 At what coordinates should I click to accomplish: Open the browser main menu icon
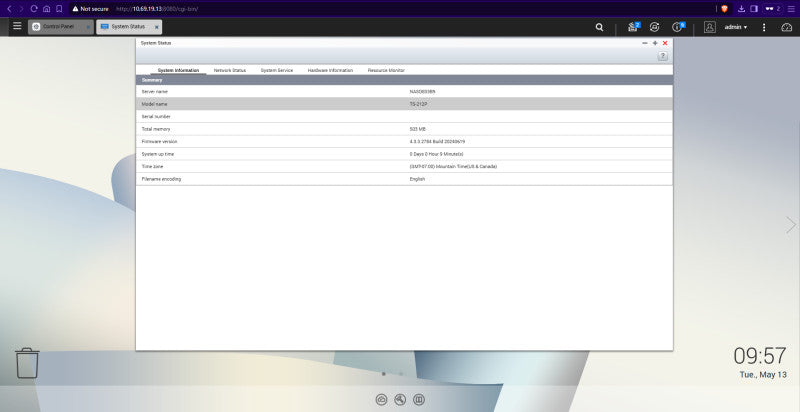791,9
